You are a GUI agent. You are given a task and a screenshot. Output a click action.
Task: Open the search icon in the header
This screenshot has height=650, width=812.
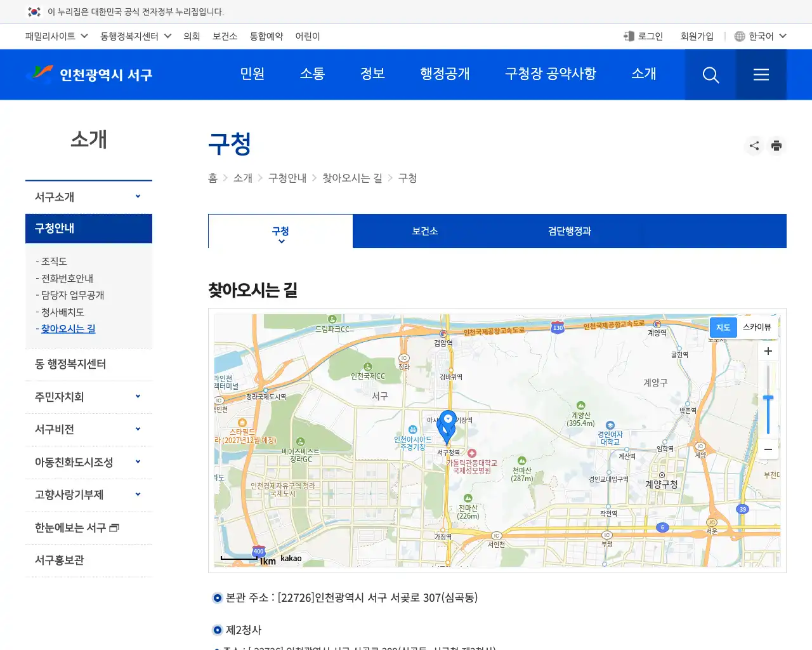pyautogui.click(x=710, y=74)
